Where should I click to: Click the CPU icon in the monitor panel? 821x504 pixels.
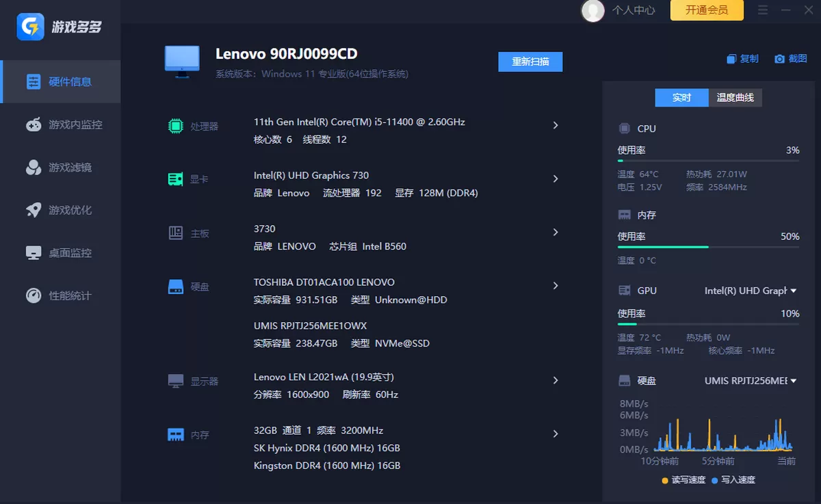point(624,129)
